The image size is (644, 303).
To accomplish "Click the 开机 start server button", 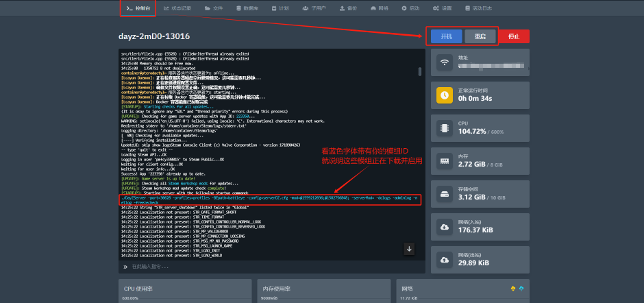I will click(445, 36).
